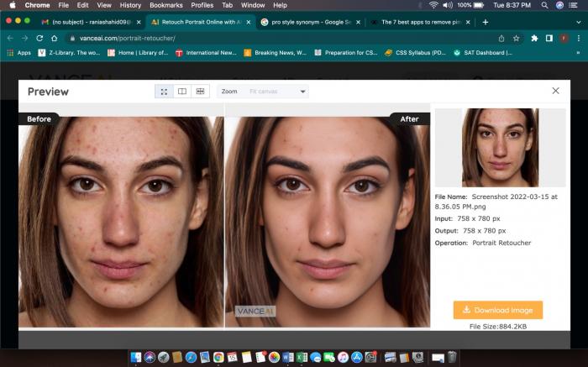588x367 pixels.
Task: Open the History menu
Action: point(130,5)
